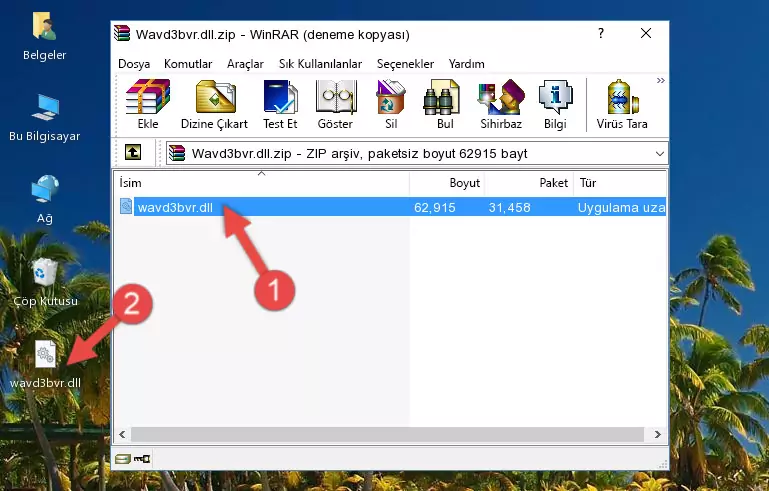Click the wavd3bvr.dll file icon in list
769x491 pixels.
click(x=126, y=207)
